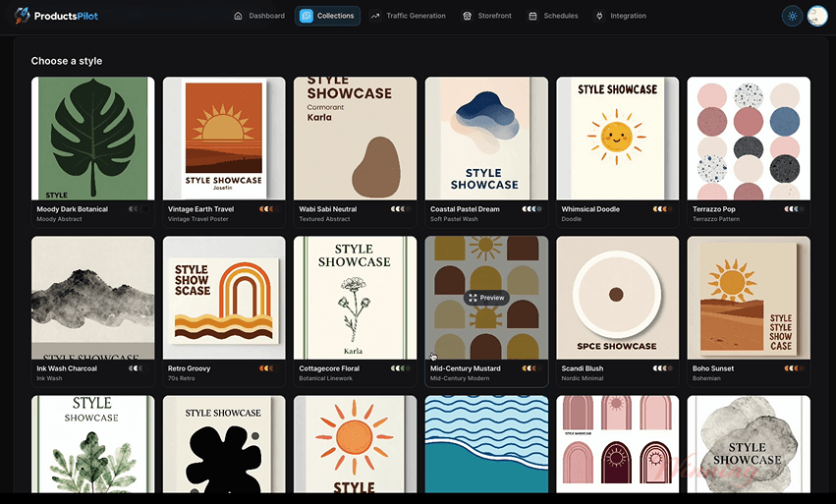Image resolution: width=836 pixels, height=504 pixels.
Task: Choose the blue waves style thumbnail
Action: pyautogui.click(x=486, y=444)
